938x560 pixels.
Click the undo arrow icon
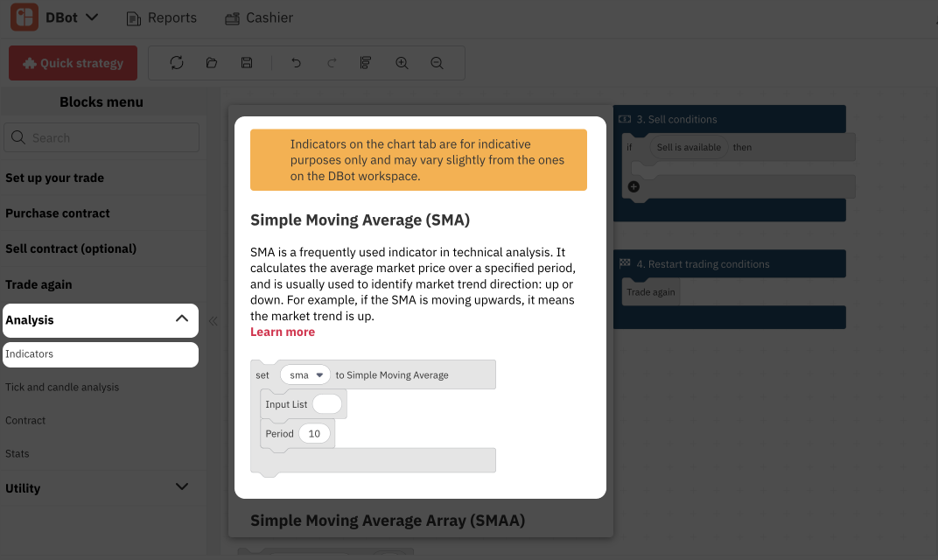[x=296, y=63]
